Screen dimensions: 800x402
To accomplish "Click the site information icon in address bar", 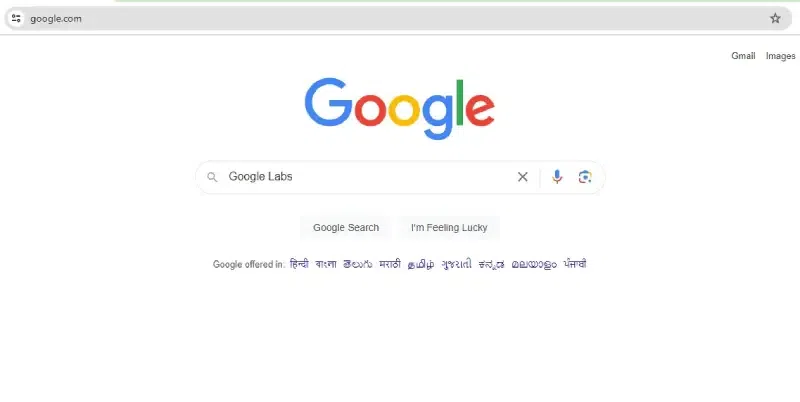I will (x=16, y=19).
